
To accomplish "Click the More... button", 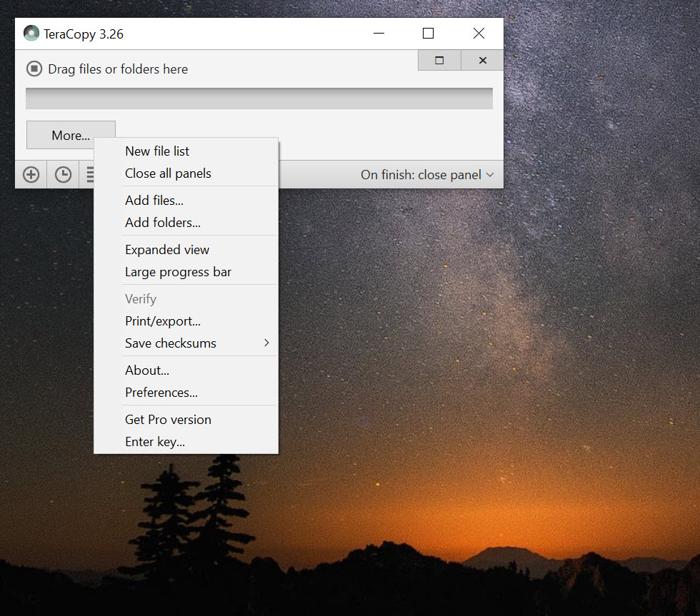I will pyautogui.click(x=70, y=135).
